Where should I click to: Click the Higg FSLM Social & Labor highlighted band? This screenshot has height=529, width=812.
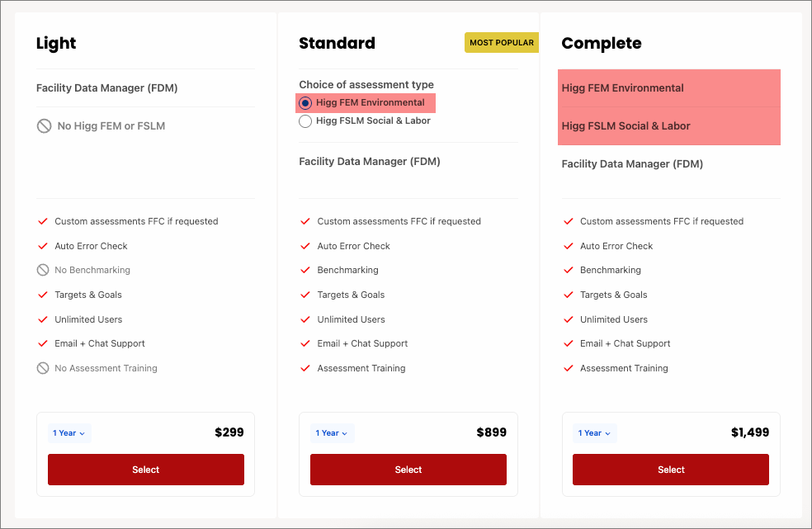[669, 125]
